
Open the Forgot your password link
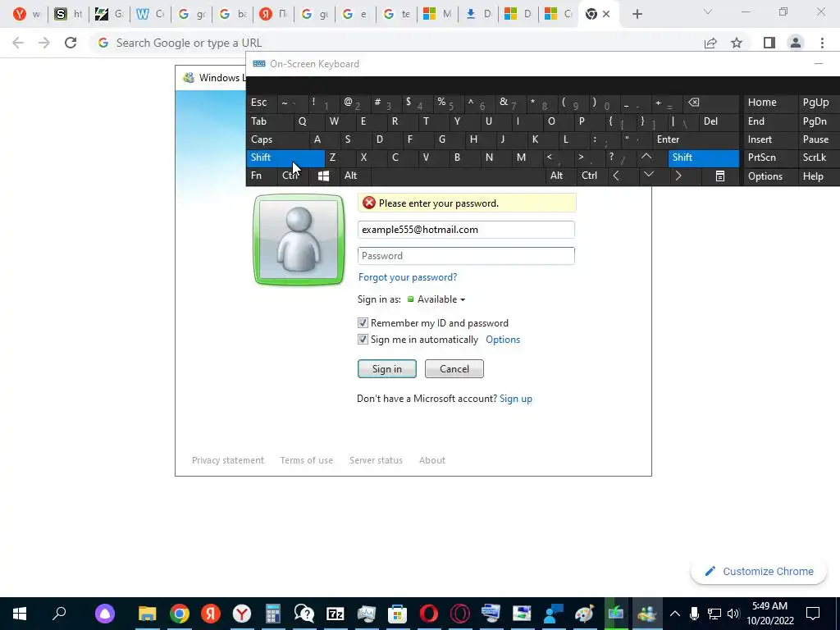[x=408, y=277]
